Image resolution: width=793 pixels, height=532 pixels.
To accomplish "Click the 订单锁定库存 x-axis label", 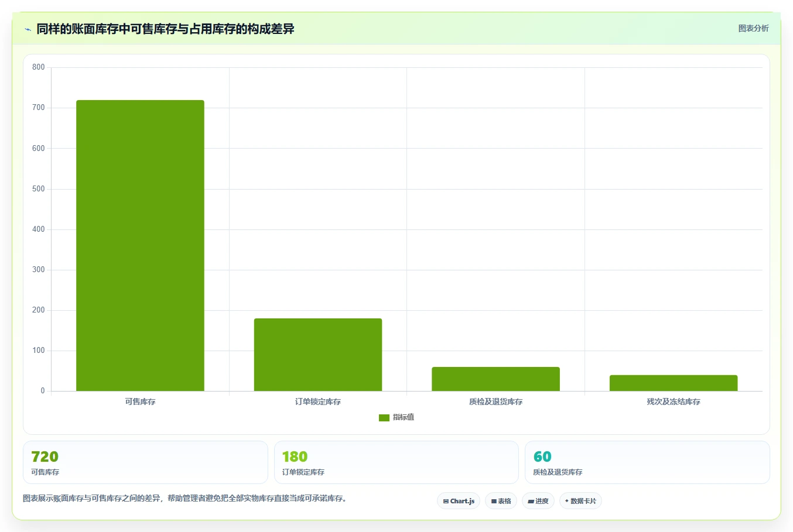I will pyautogui.click(x=318, y=402).
